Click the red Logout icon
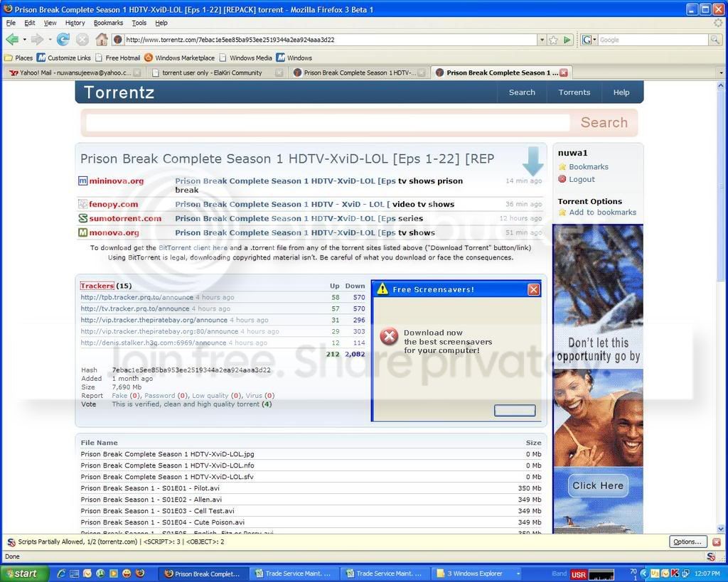Viewport: 728px width, 582px height. [x=562, y=179]
